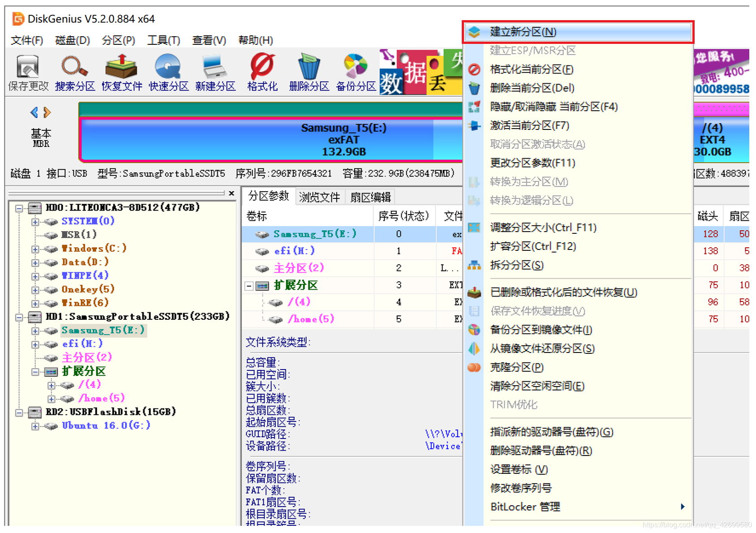Go to previous disk with left arrow
This screenshot has width=756, height=533.
point(34,112)
